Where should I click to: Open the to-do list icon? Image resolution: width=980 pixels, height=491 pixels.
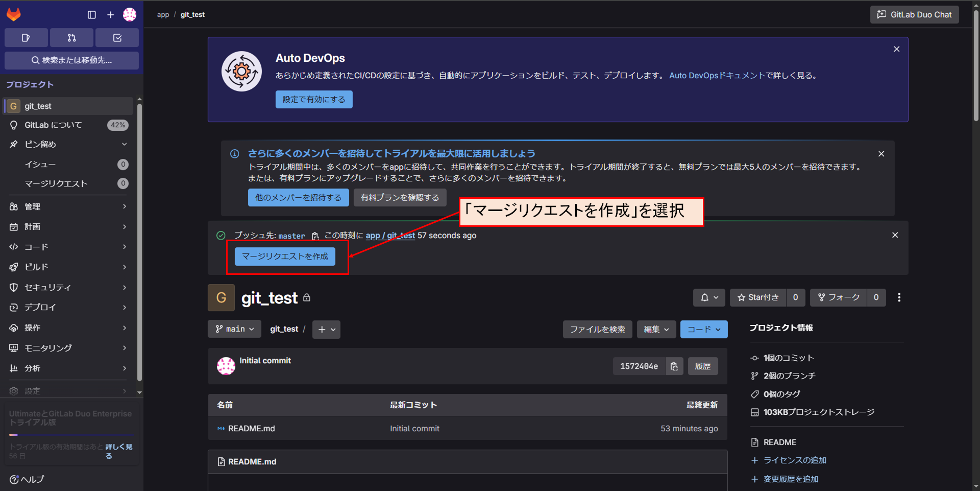point(117,38)
